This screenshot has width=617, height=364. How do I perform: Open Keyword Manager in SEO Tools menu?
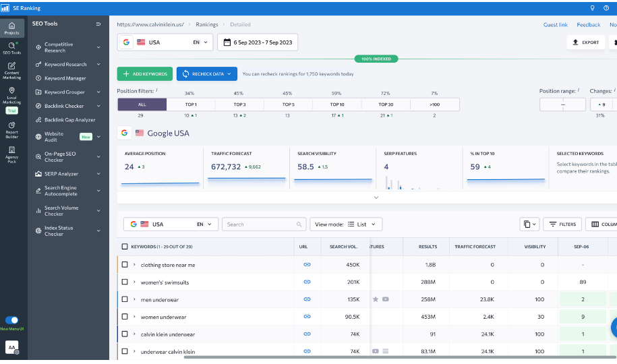[65, 78]
